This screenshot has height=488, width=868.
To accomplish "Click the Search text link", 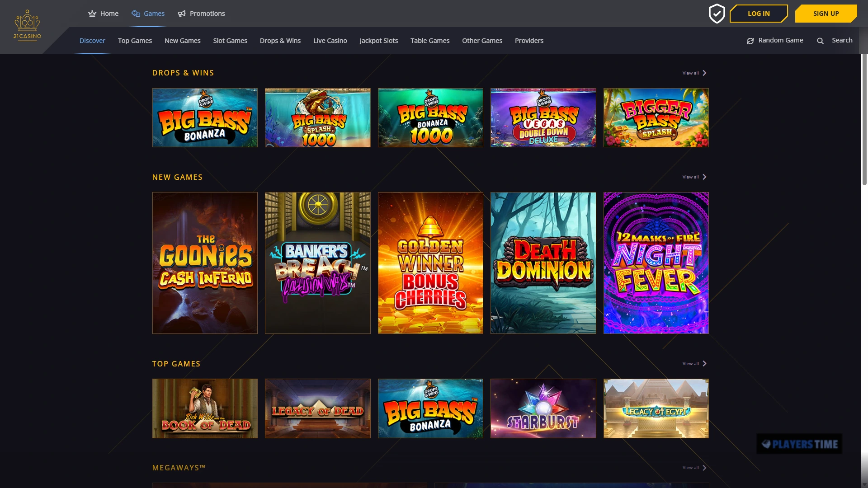I will (842, 40).
